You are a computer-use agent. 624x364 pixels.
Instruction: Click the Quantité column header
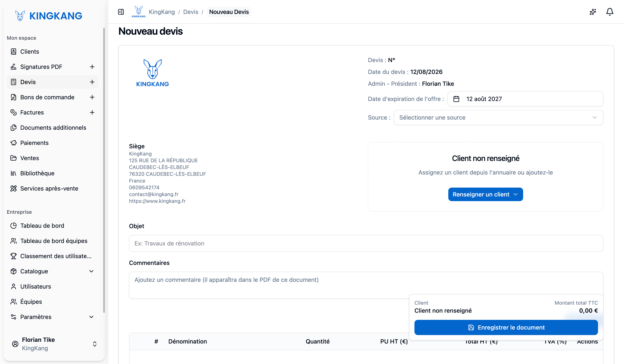(x=317, y=341)
